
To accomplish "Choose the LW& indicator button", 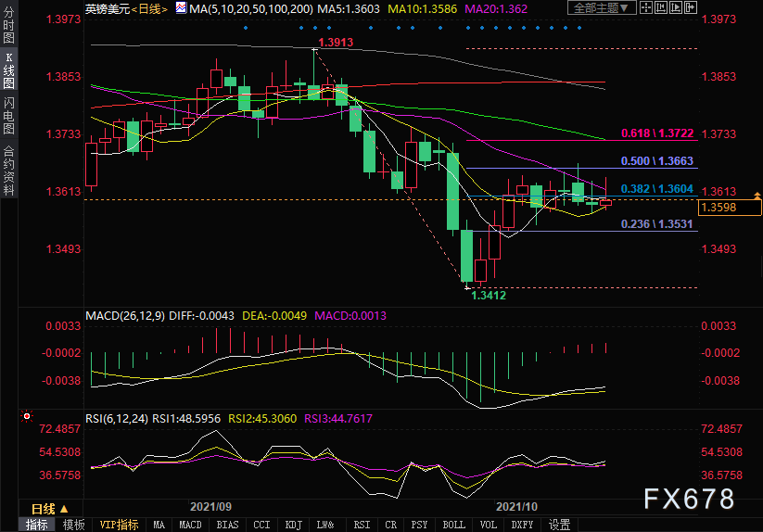I will point(325,525).
